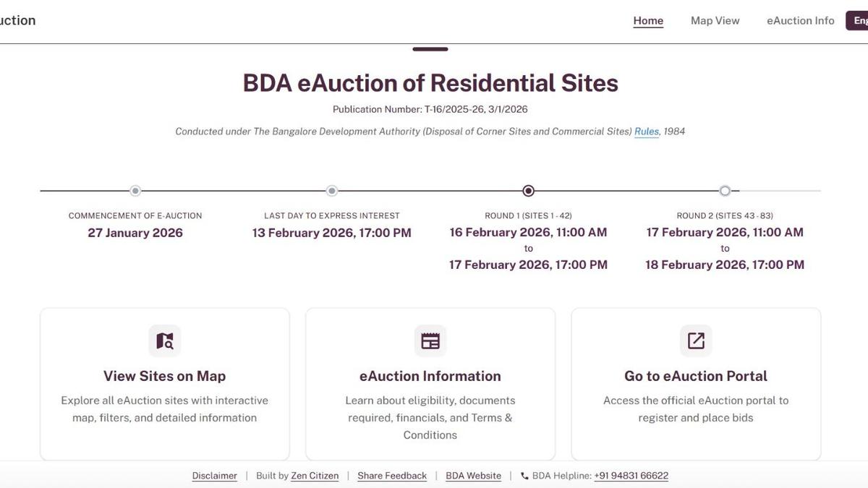Select the Last Day to Express Interest marker
Screen dimensions: 868x488
332,191
